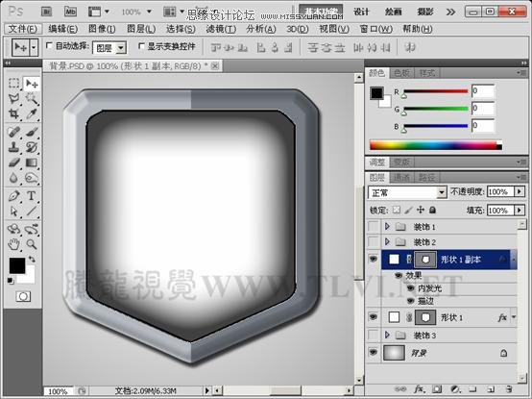Select the Blur tool

coord(13,178)
